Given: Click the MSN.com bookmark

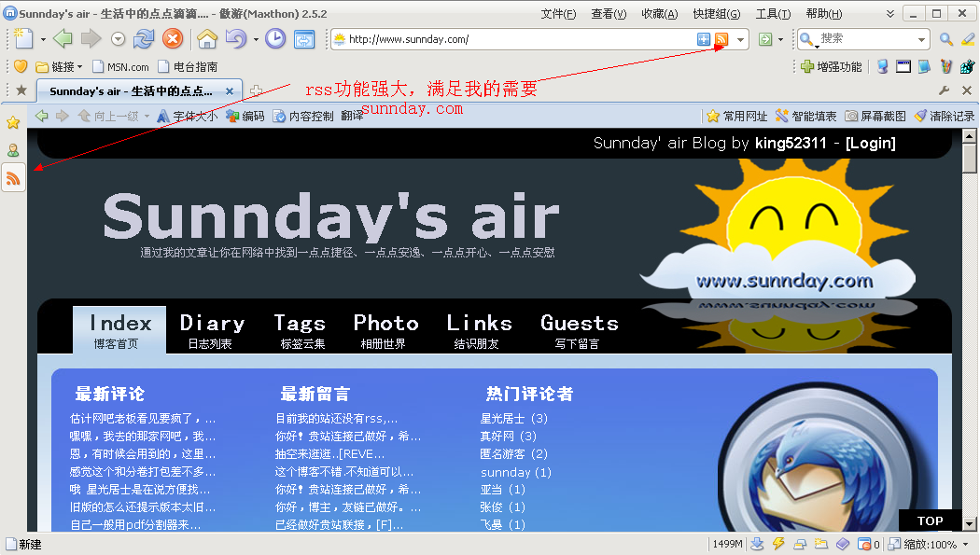Looking at the screenshot, I should point(120,66).
